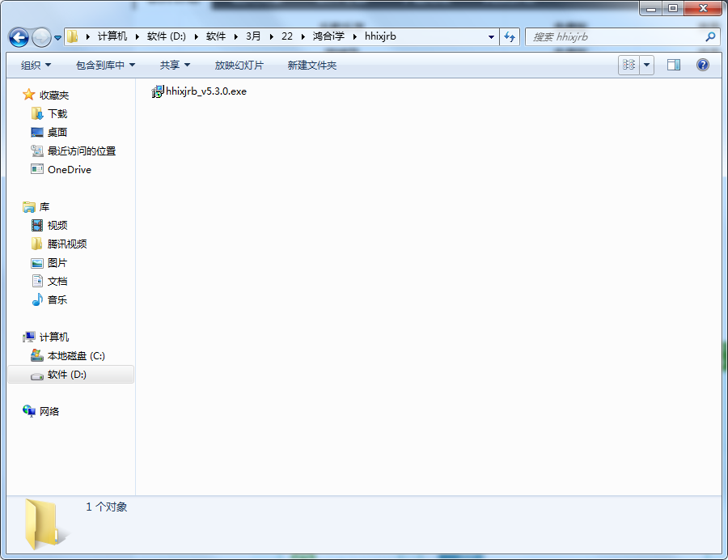728x560 pixels.
Task: Click the 3月 breadcrumb segment
Action: (253, 36)
